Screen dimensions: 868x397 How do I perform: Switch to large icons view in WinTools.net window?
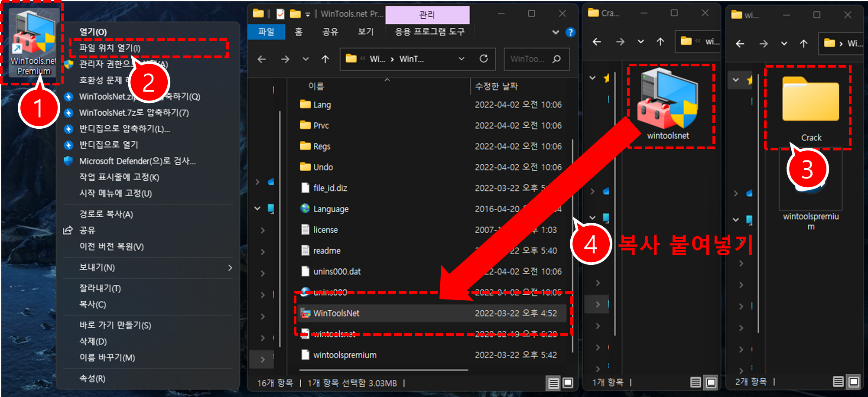tap(568, 383)
